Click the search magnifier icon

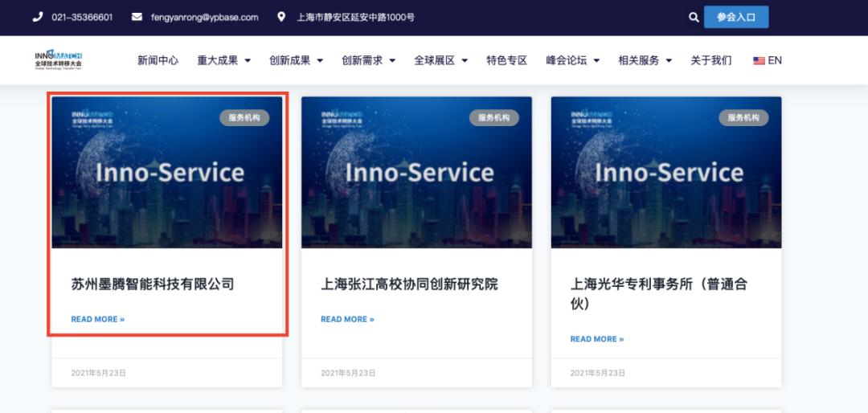[694, 17]
